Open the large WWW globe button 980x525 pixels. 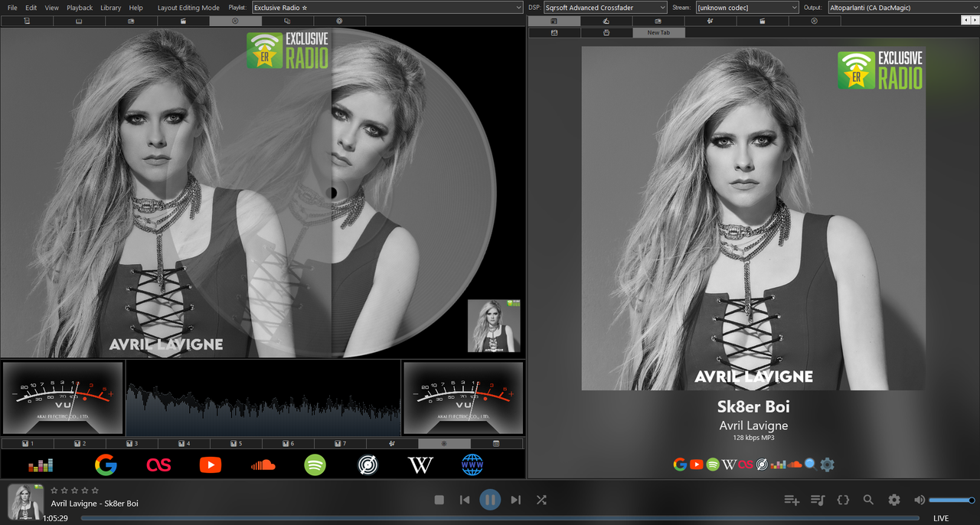tap(472, 465)
